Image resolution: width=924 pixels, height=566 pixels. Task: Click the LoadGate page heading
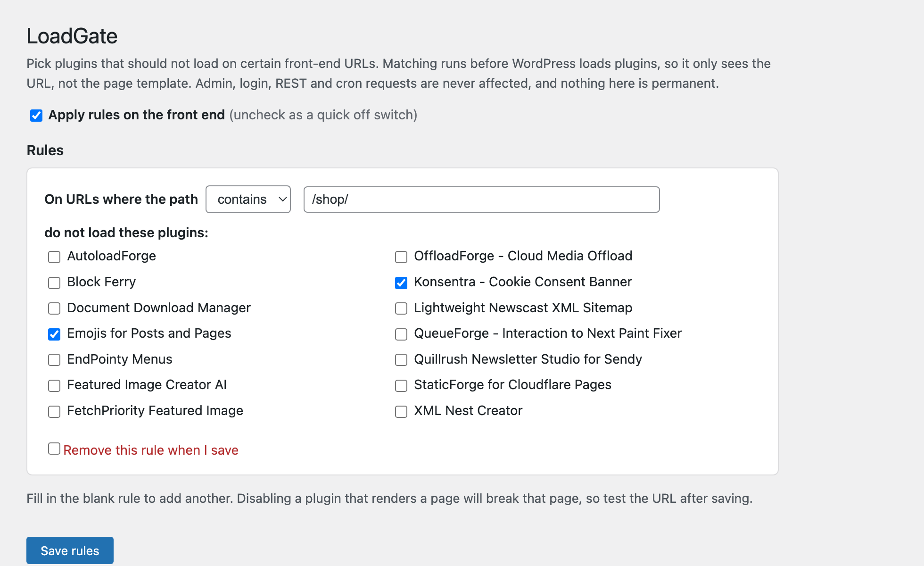click(x=72, y=36)
